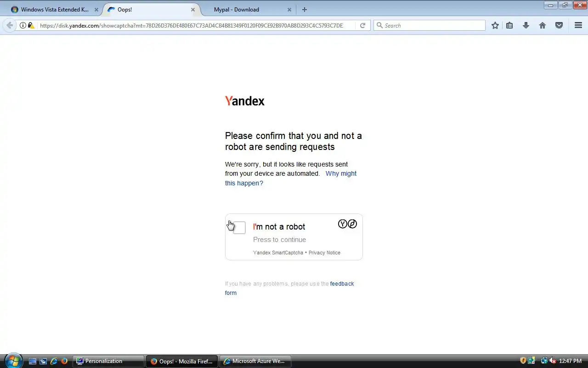Open Microsoft Azure taskbar window
The height and width of the screenshot is (368, 588).
click(255, 361)
